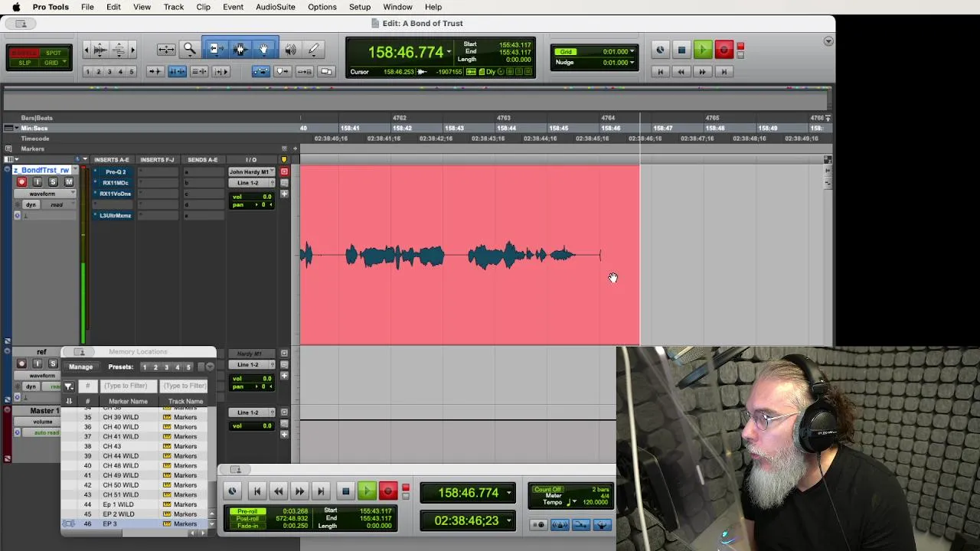Select the Grabber hand tool
Image resolution: width=980 pixels, height=551 pixels.
263,50
